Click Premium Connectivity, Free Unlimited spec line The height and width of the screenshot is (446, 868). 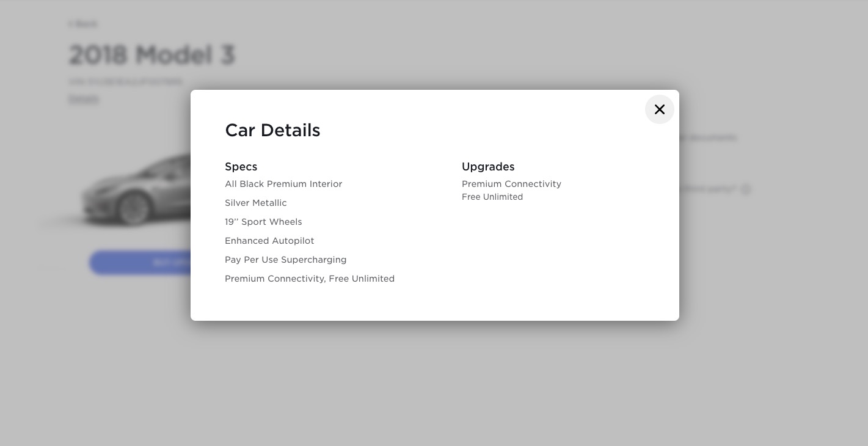tap(310, 279)
